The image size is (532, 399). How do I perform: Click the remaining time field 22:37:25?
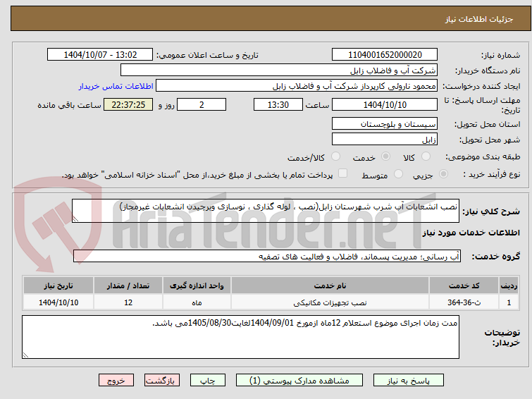pyautogui.click(x=128, y=104)
